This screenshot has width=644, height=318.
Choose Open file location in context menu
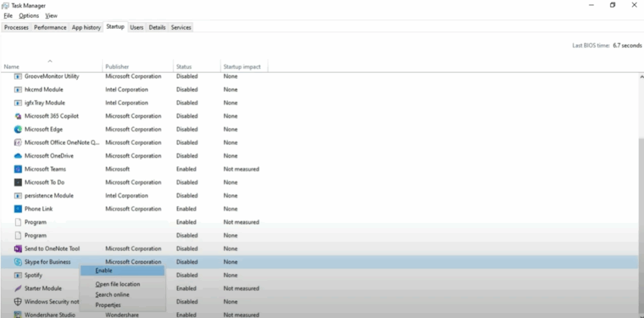118,284
